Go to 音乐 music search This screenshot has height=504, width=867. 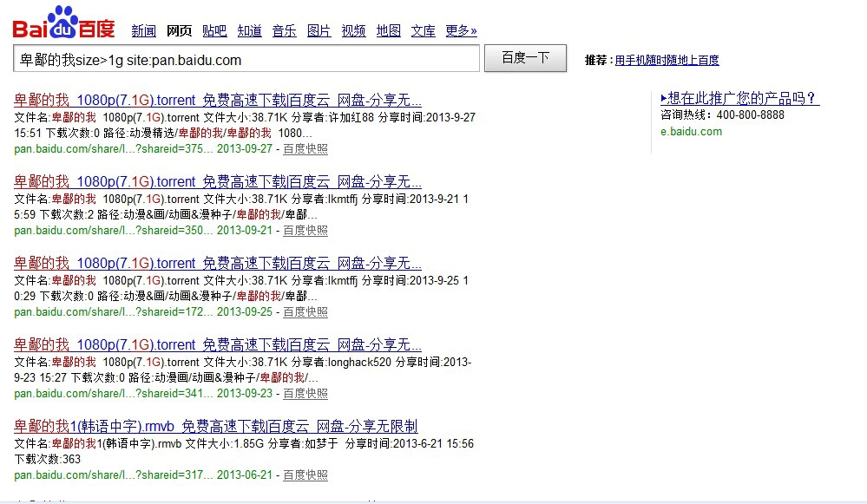(284, 31)
